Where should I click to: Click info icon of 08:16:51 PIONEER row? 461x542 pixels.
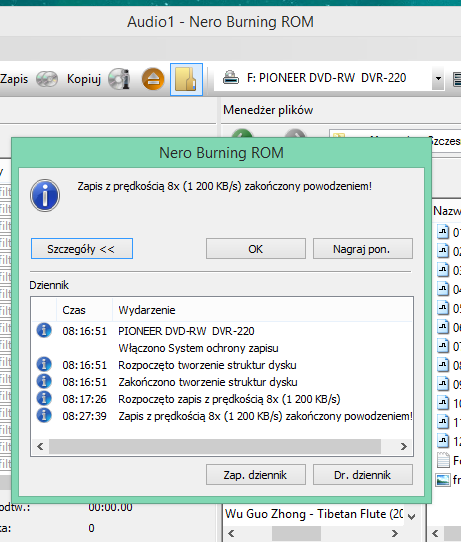(x=44, y=330)
